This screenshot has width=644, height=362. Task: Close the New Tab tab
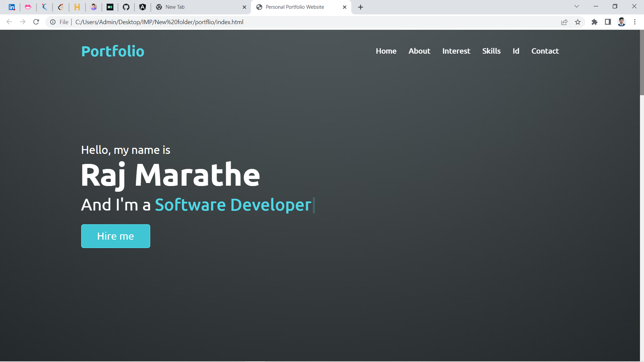[244, 7]
